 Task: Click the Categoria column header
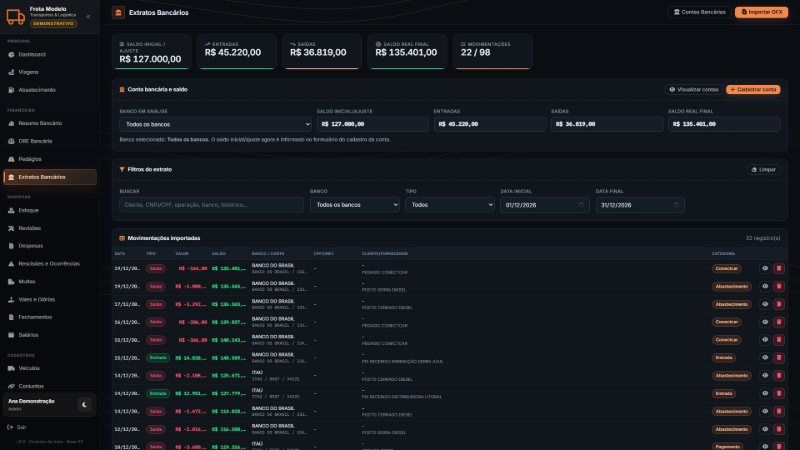click(x=723, y=254)
